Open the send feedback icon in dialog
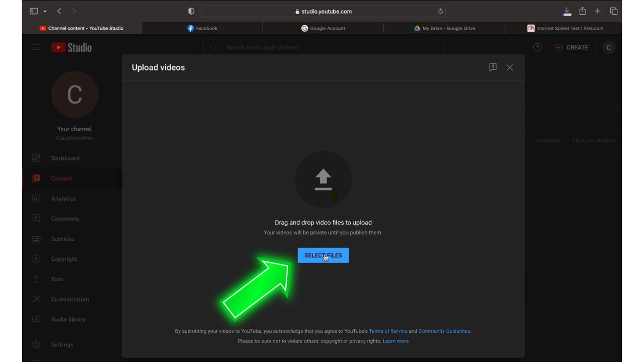The image size is (644, 362). [x=493, y=67]
